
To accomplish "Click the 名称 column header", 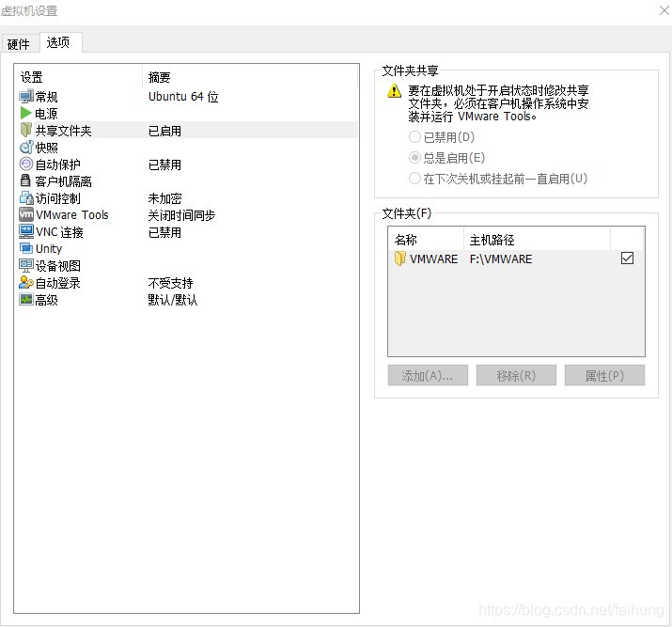I will pyautogui.click(x=426, y=239).
